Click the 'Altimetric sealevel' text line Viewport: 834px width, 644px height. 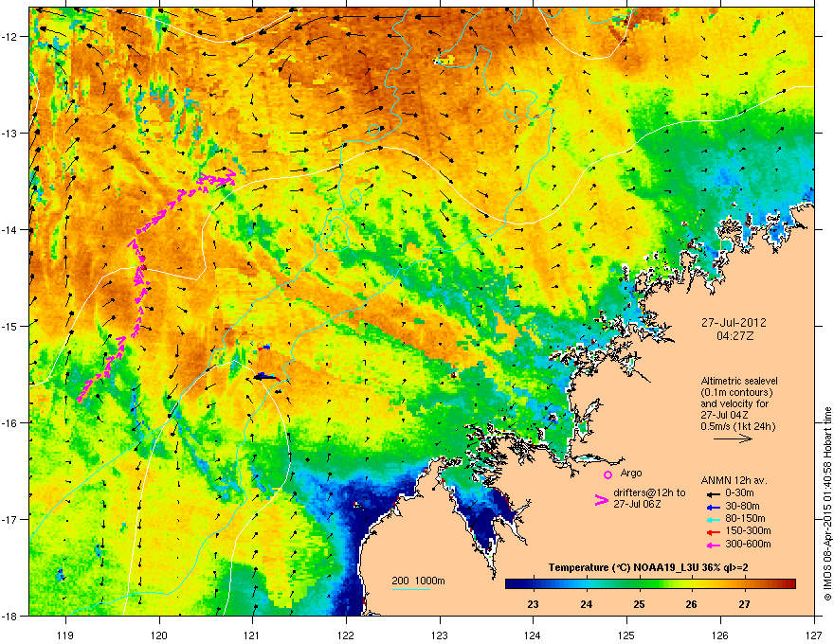[x=739, y=381]
